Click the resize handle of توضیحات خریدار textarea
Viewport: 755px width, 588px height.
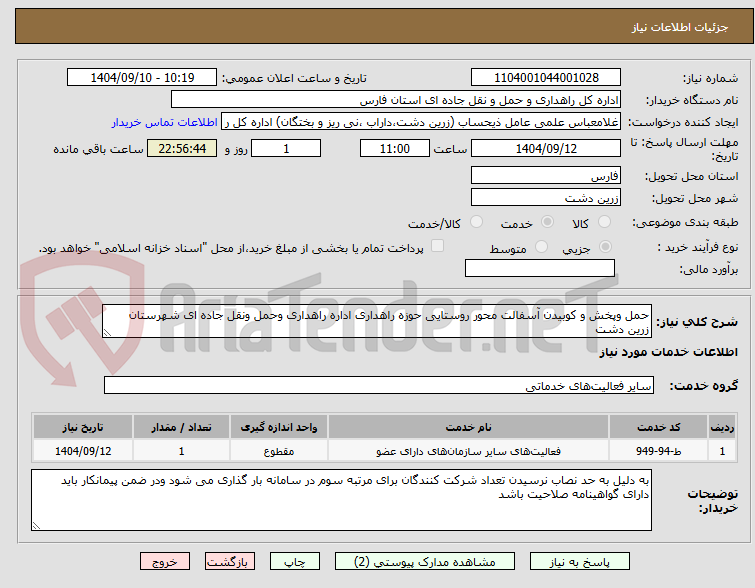(x=36, y=526)
